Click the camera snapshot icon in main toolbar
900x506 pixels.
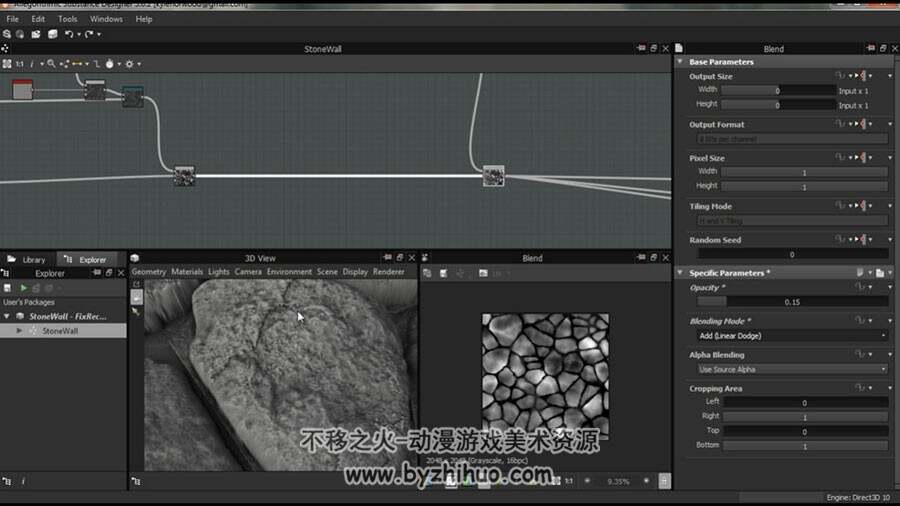tap(36, 34)
